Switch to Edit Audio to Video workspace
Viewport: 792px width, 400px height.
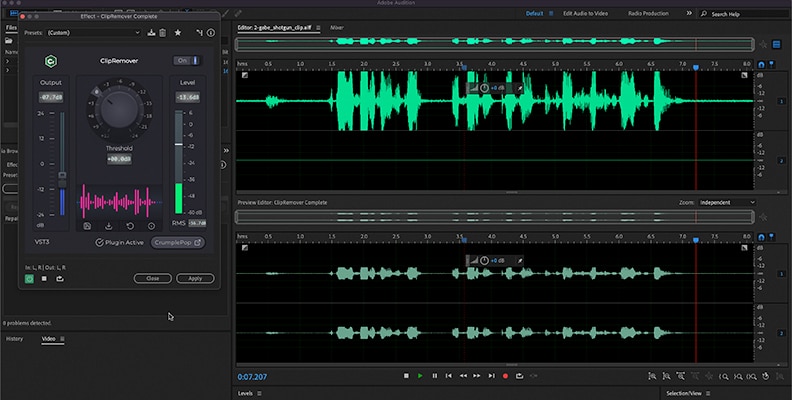(x=585, y=14)
